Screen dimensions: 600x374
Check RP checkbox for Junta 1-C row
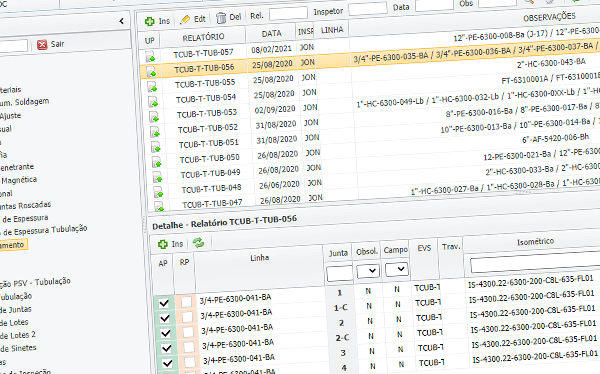(187, 317)
